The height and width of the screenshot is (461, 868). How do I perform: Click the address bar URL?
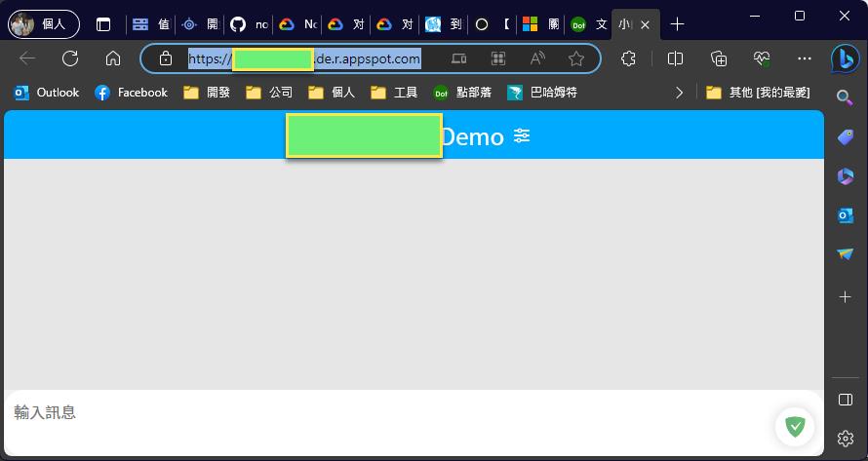tap(304, 58)
